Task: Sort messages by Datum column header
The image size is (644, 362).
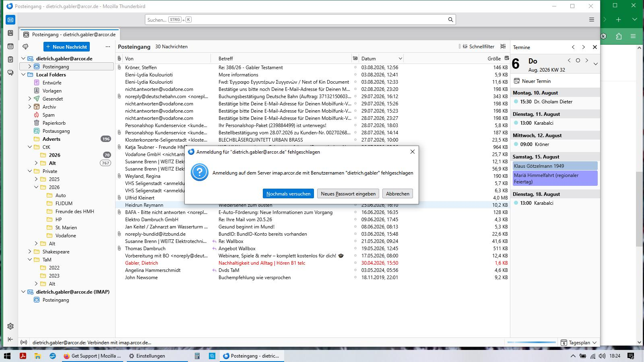Action: (381, 58)
